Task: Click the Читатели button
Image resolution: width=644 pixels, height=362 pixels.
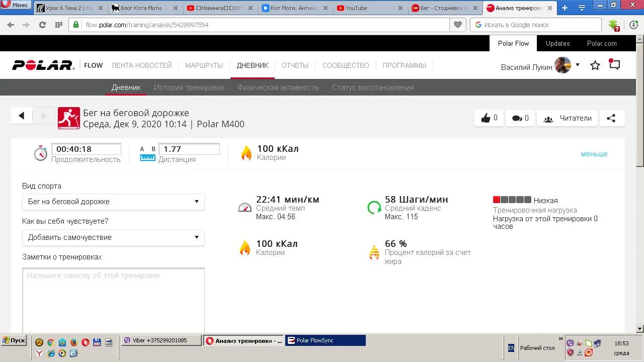Action: [x=568, y=118]
